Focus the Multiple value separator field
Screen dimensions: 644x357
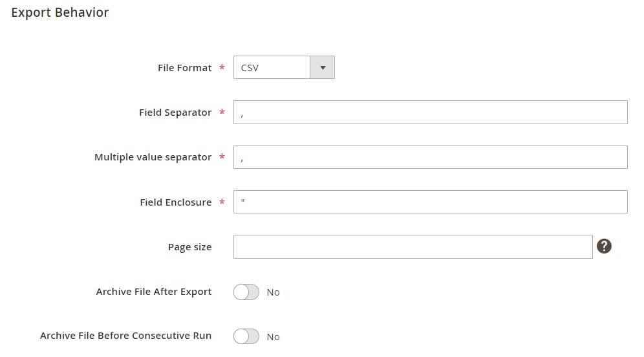click(431, 157)
